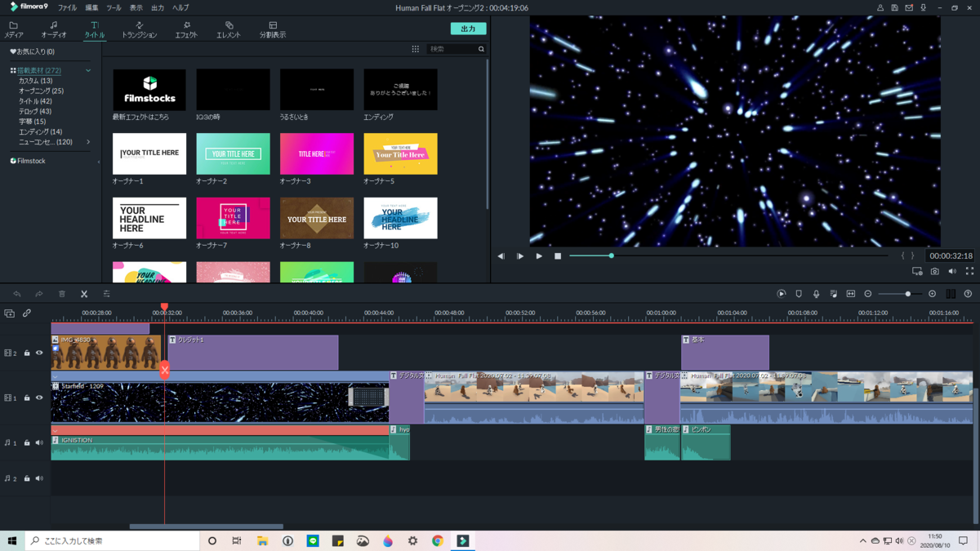Collapse the library sidebar arrow beside Filmstock
This screenshot has width=980, height=551.
[99, 162]
